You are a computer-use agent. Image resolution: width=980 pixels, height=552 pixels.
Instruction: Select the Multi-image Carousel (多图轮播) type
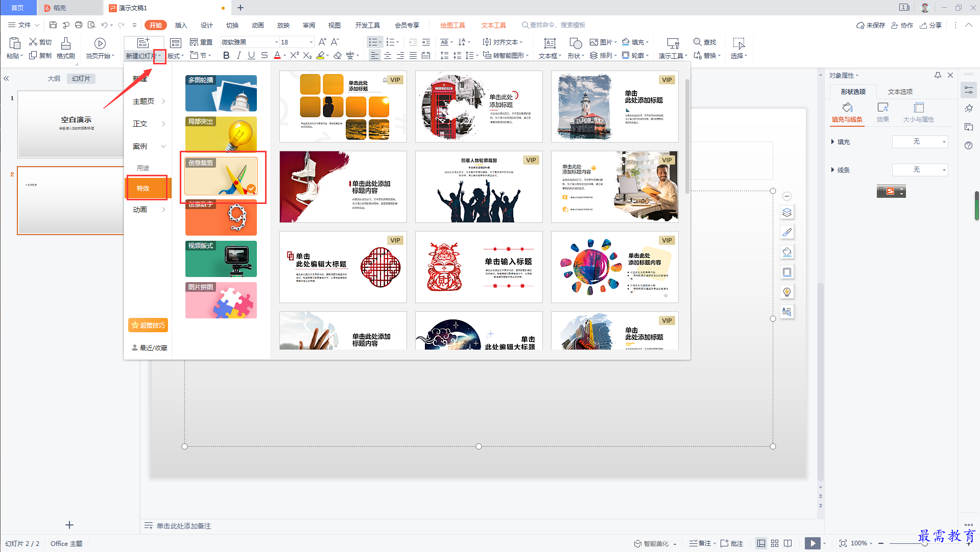[x=221, y=94]
